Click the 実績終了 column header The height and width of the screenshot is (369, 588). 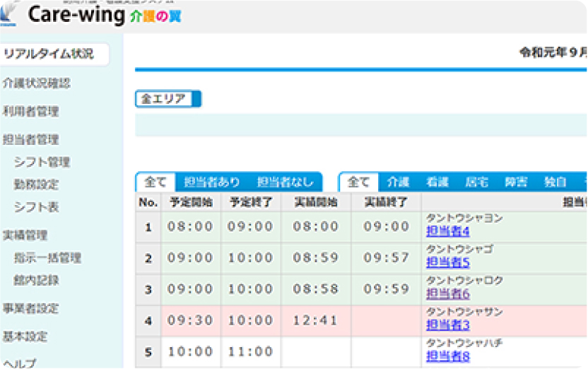pyautogui.click(x=387, y=202)
